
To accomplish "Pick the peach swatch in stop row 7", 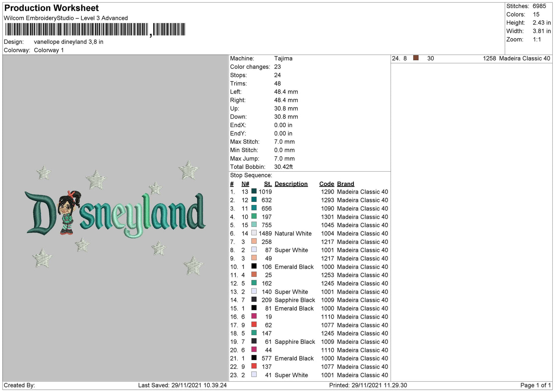I will point(254,241).
